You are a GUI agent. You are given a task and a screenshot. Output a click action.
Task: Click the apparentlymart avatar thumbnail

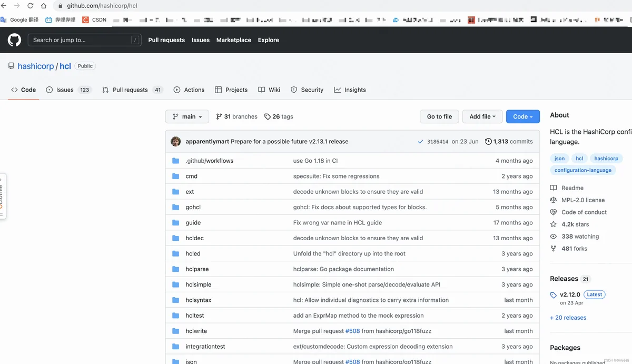176,141
